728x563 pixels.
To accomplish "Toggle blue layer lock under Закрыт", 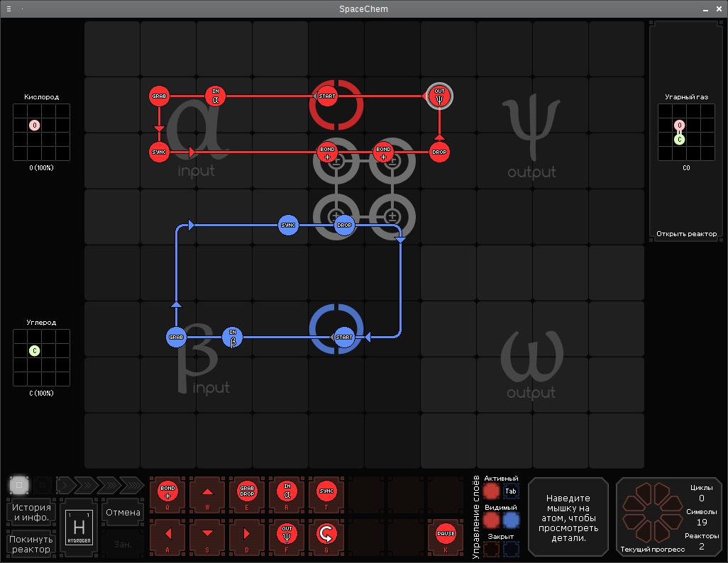I will [x=511, y=549].
